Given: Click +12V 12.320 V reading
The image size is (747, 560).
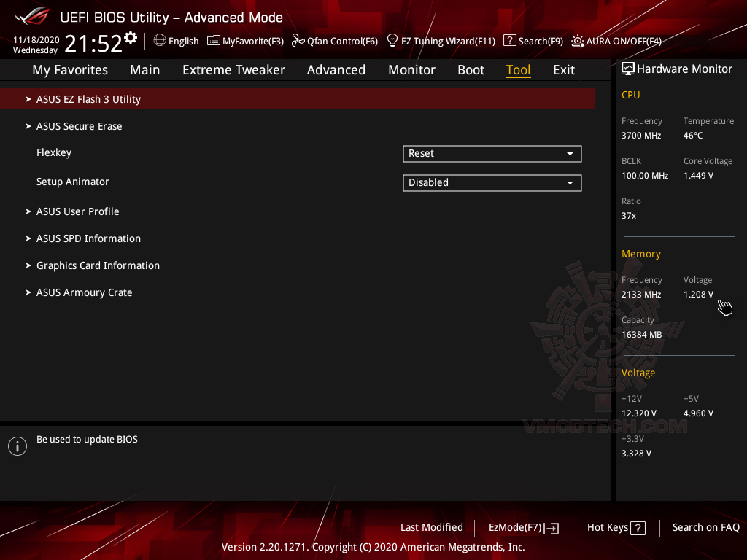Looking at the screenshot, I should [638, 413].
